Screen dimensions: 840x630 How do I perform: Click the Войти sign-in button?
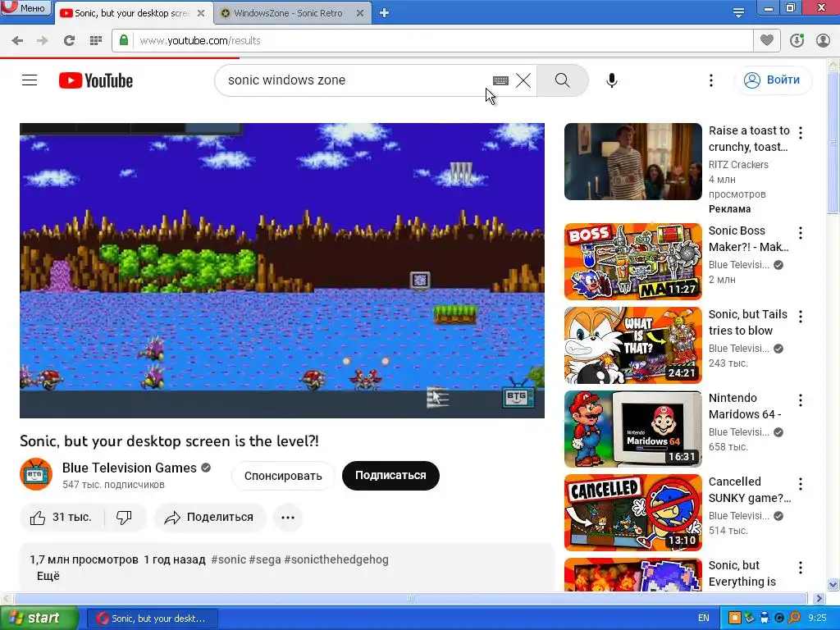click(x=773, y=80)
